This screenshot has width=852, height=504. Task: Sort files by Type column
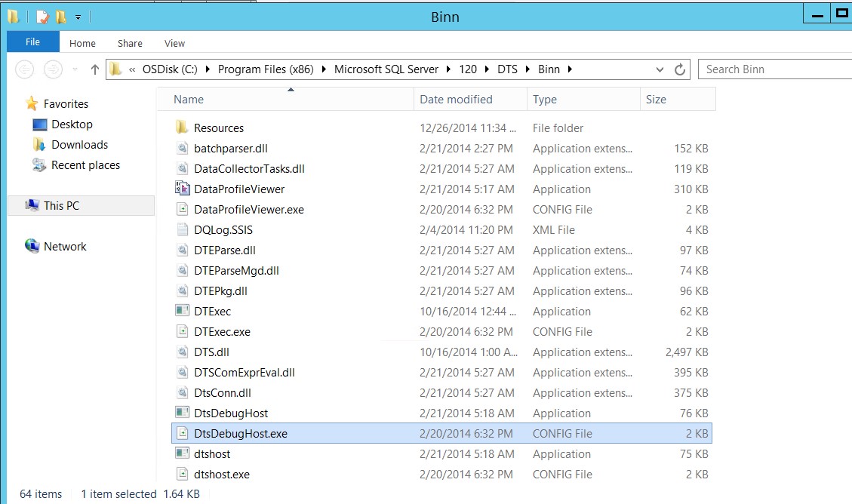[x=583, y=100]
